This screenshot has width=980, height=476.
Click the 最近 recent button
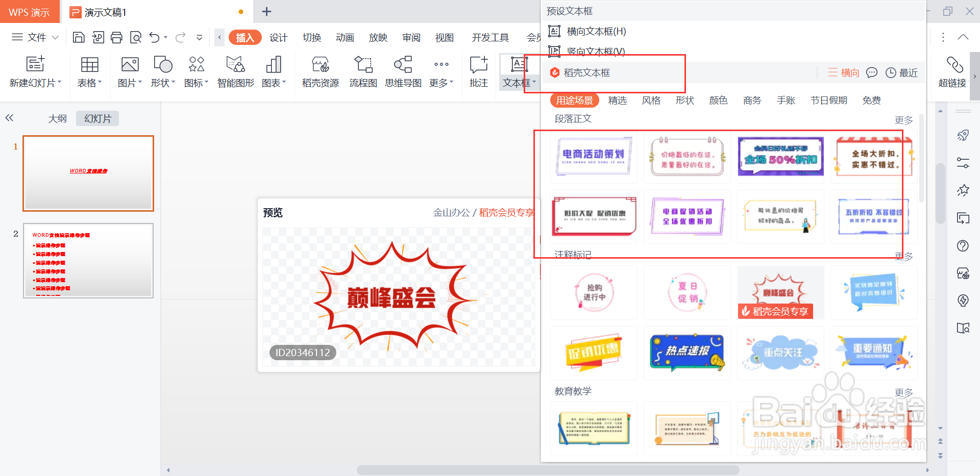tap(901, 72)
